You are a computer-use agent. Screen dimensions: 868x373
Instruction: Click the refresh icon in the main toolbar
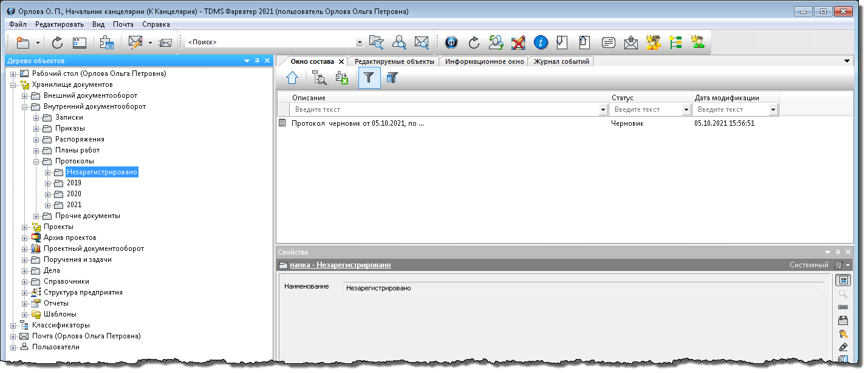click(57, 43)
